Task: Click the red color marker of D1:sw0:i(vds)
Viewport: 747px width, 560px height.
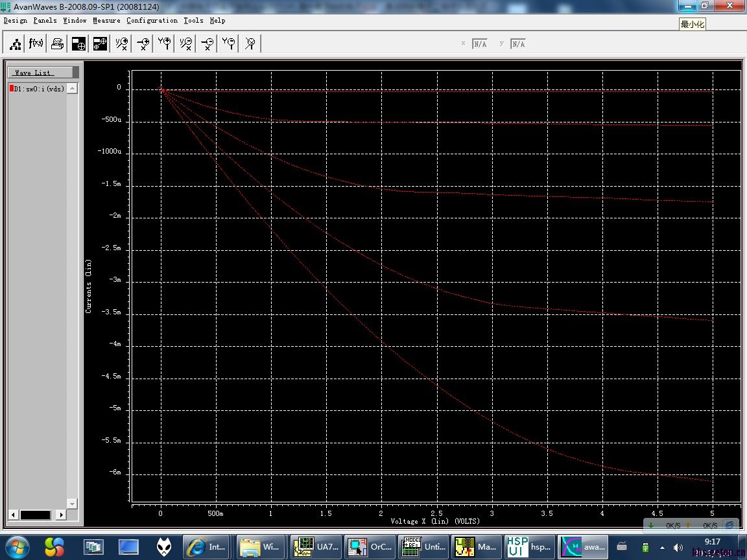Action: (x=12, y=88)
